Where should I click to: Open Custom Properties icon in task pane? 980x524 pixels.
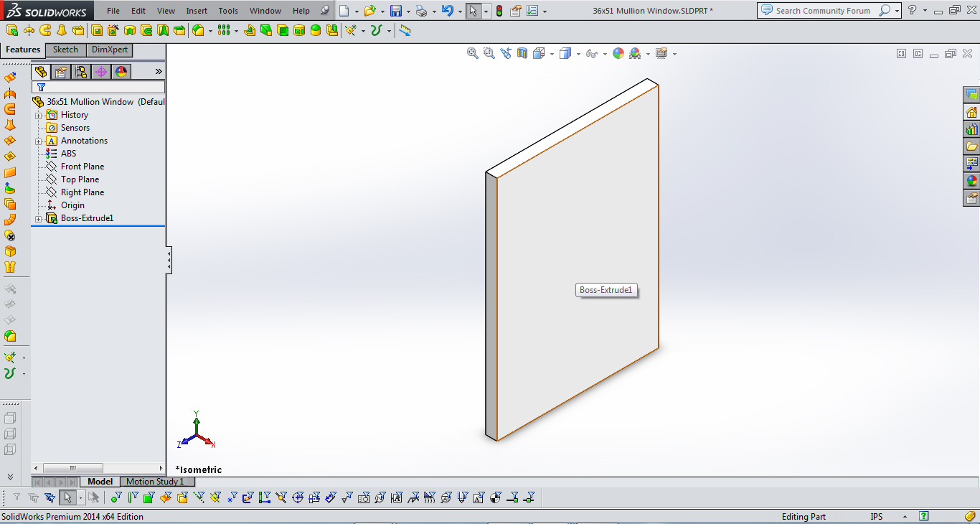(x=972, y=199)
